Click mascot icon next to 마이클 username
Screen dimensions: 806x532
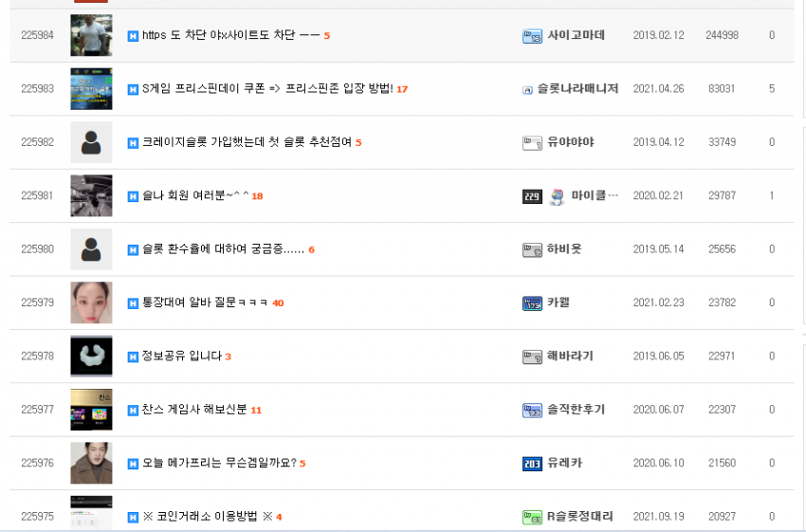(x=557, y=196)
